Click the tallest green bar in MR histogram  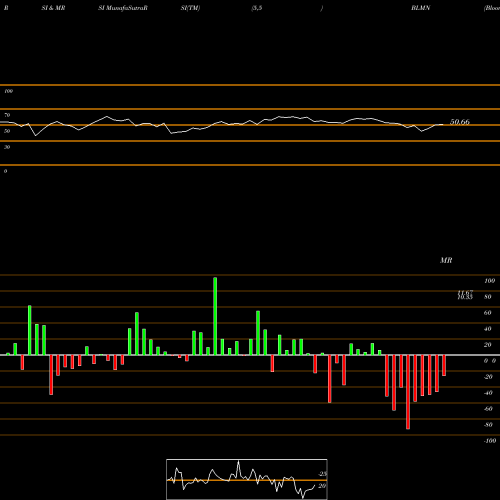click(215, 316)
